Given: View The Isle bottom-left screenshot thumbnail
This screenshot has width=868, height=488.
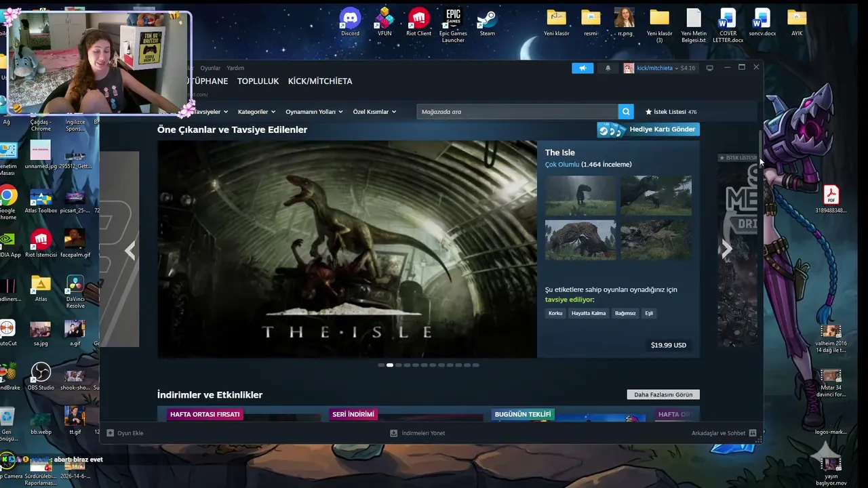Looking at the screenshot, I should [580, 239].
